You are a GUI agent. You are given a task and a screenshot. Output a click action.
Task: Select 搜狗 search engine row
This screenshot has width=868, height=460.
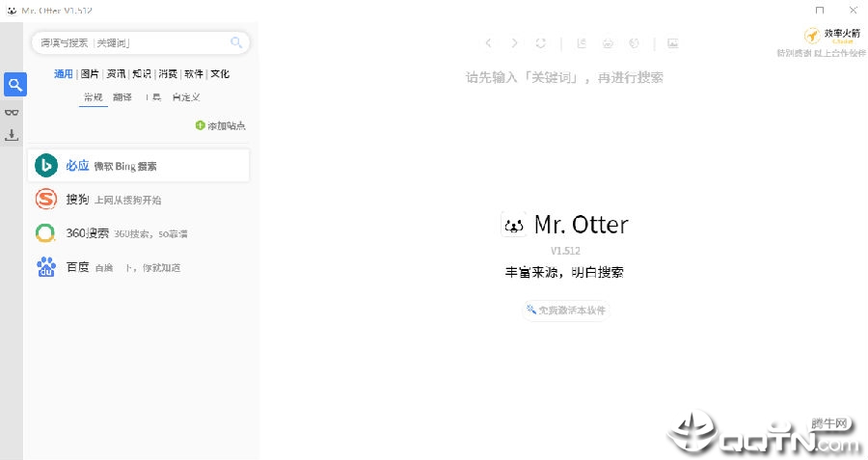138,200
